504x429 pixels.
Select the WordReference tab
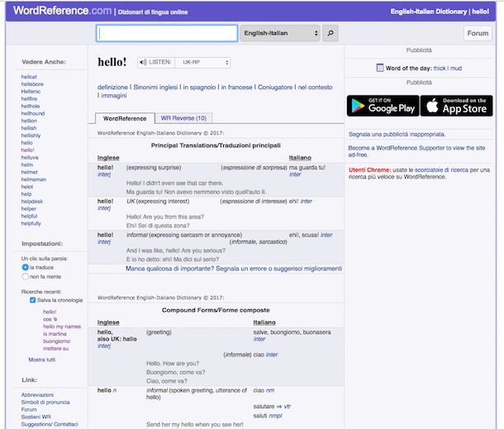125,118
